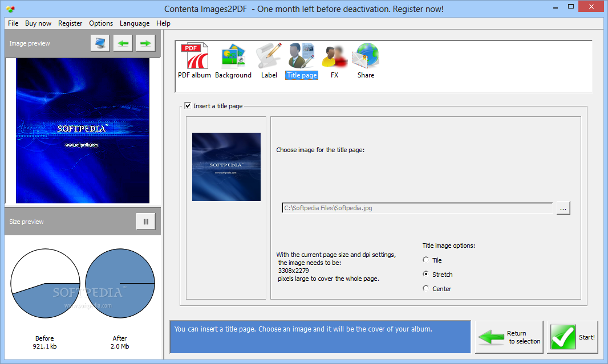Open the File menu
Image resolution: width=608 pixels, height=364 pixels.
click(x=13, y=23)
